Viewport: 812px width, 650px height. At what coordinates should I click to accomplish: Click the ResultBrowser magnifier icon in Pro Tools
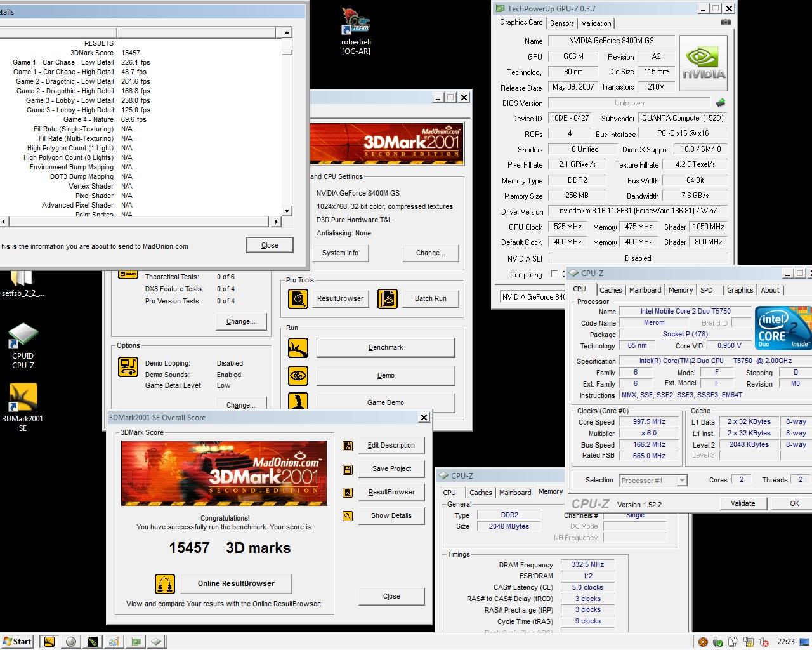point(298,298)
